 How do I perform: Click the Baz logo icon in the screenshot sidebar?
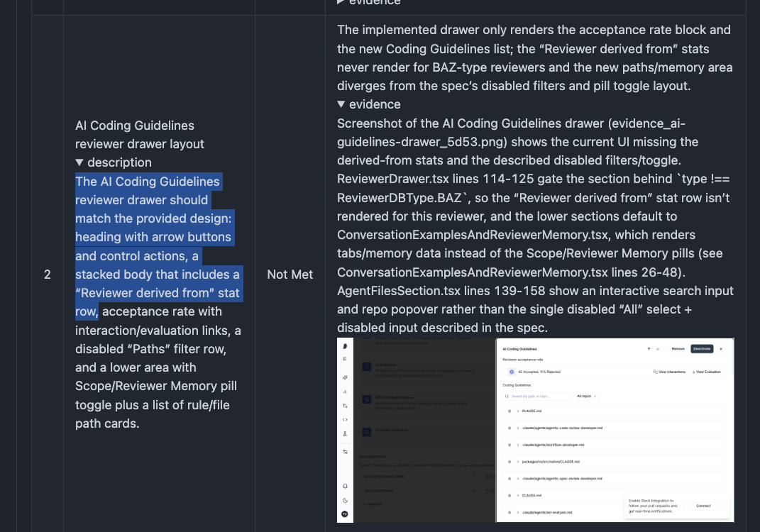(x=345, y=346)
